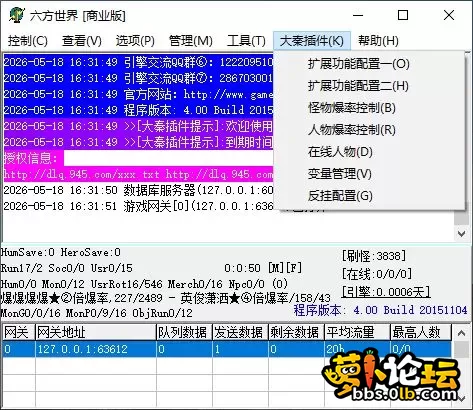Click the 爆爆爆爆★②倍爆率 status line
This screenshot has height=410, width=473.
(165, 298)
